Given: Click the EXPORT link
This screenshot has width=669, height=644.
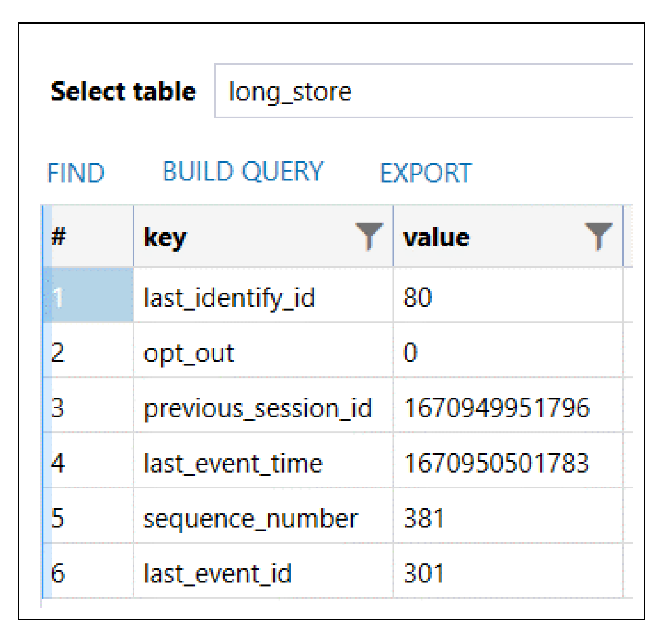Looking at the screenshot, I should click(x=426, y=173).
